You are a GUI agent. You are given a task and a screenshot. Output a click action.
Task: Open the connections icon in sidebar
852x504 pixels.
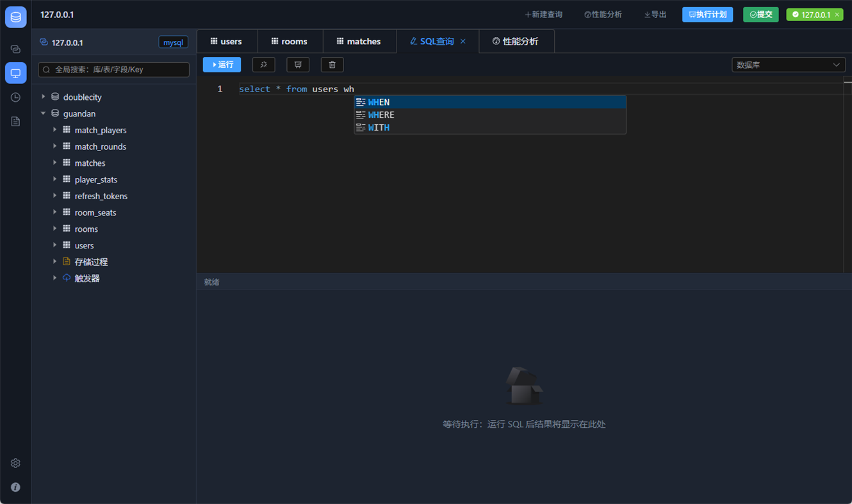point(15,49)
